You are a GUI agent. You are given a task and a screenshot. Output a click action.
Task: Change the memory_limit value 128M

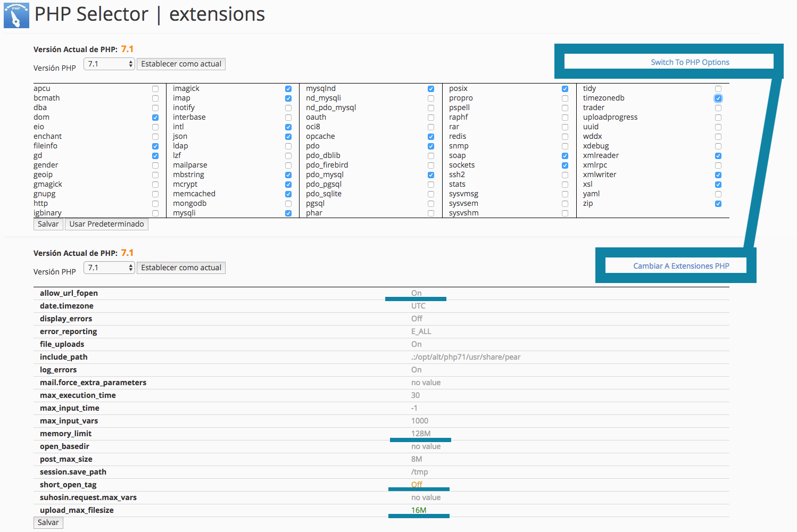tap(421, 434)
